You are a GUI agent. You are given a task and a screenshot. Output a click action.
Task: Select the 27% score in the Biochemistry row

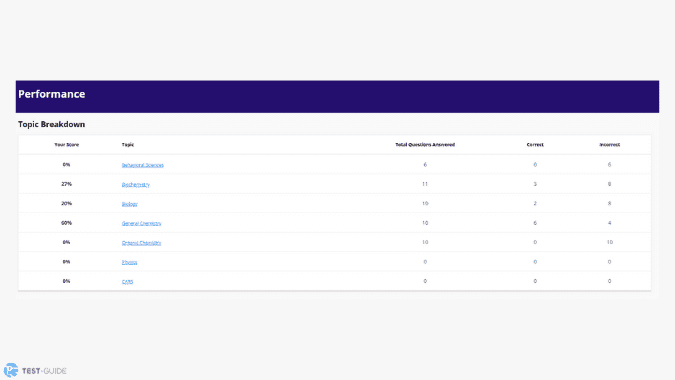coord(66,184)
